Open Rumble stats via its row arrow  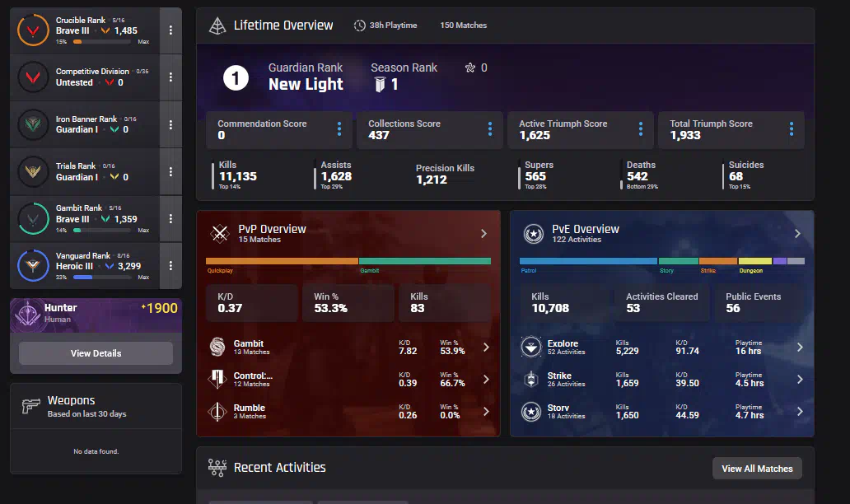(486, 411)
